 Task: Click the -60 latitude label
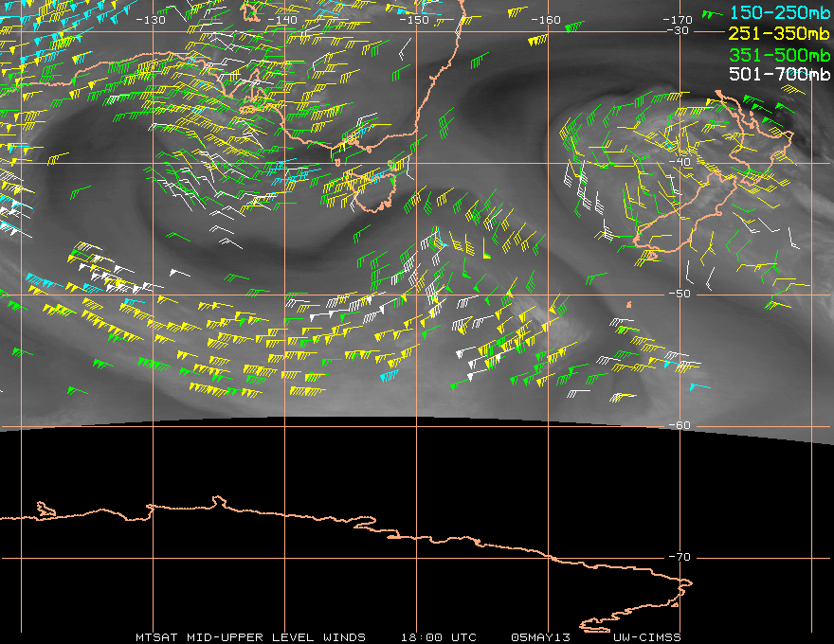point(680,425)
